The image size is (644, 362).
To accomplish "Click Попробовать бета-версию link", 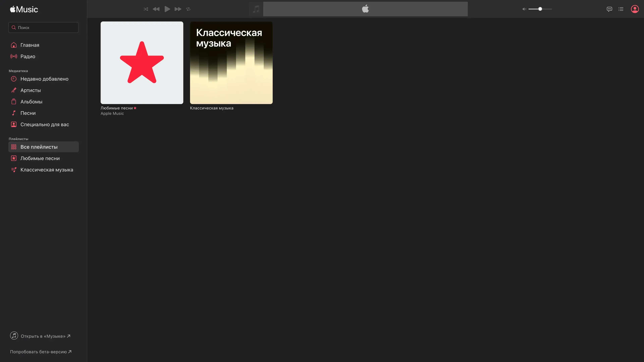I will (x=40, y=352).
